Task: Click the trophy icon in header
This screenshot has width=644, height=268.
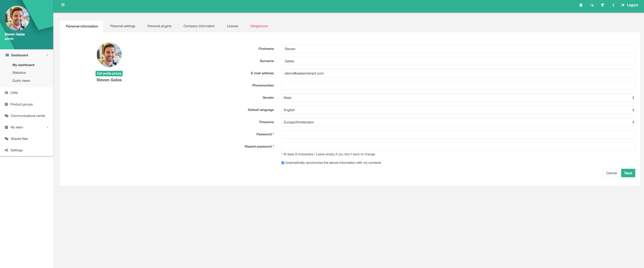Action: click(x=602, y=5)
